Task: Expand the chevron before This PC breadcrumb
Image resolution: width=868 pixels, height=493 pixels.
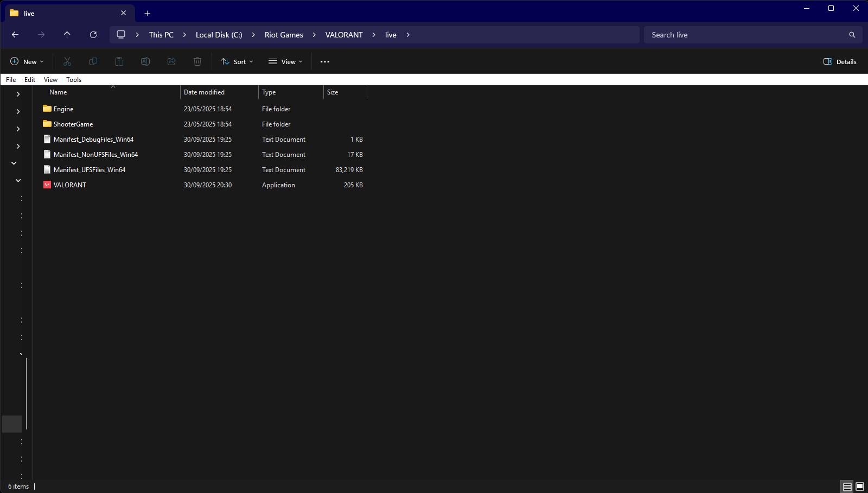Action: pos(137,35)
